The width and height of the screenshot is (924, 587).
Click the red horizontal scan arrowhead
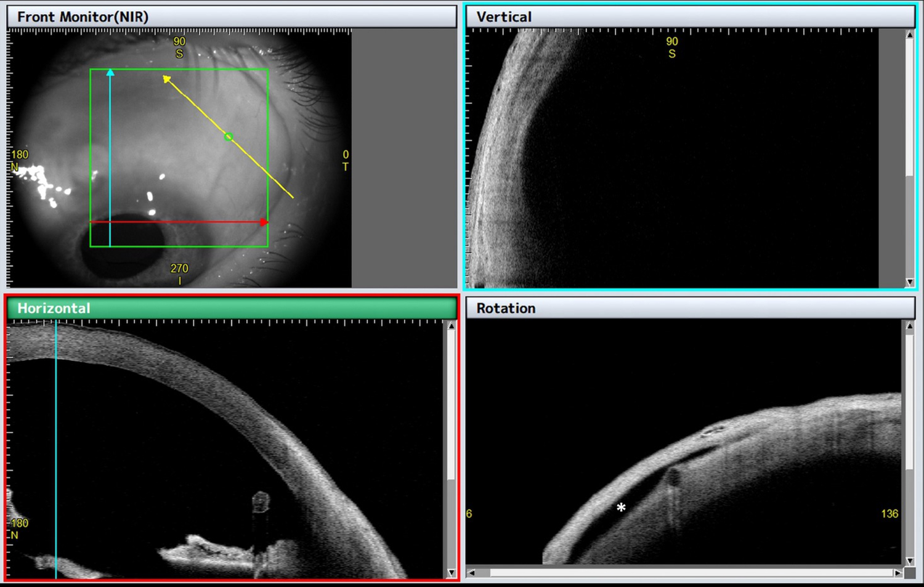pyautogui.click(x=264, y=222)
